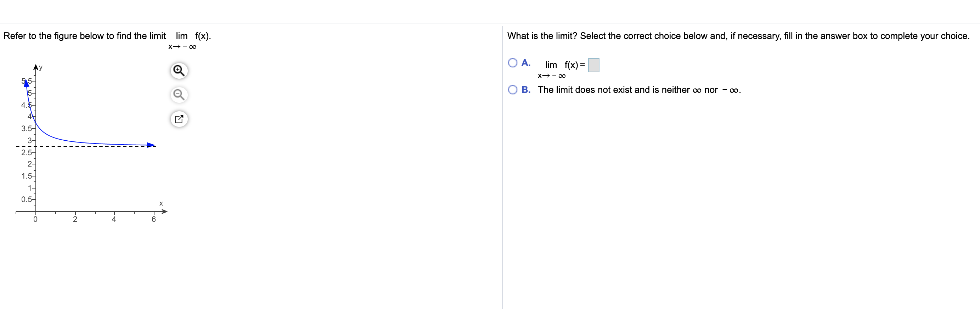
Task: Launch the external view icon for the figure
Action: point(179,119)
